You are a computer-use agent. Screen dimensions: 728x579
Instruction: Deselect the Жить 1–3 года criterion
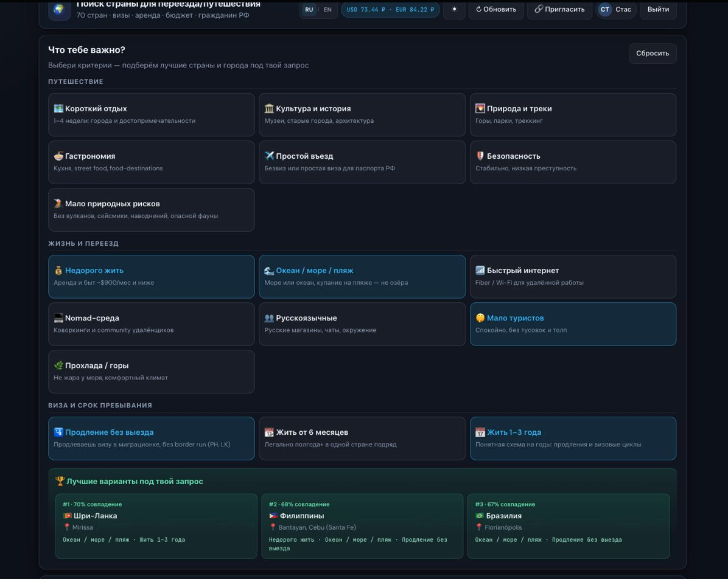pyautogui.click(x=573, y=439)
